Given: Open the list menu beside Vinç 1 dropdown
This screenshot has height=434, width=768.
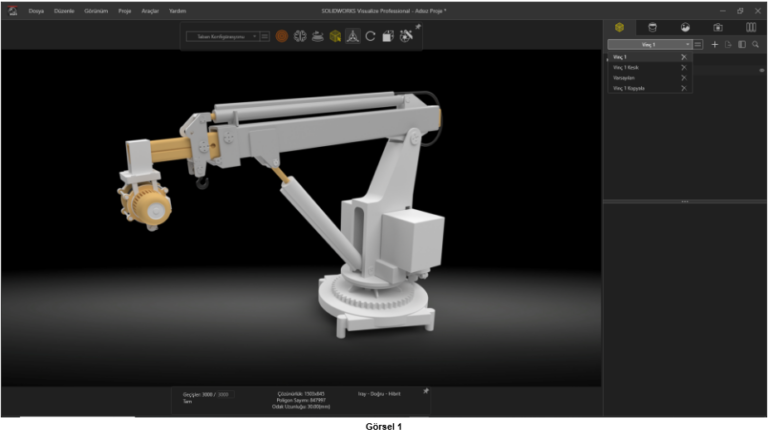Looking at the screenshot, I should pos(698,45).
